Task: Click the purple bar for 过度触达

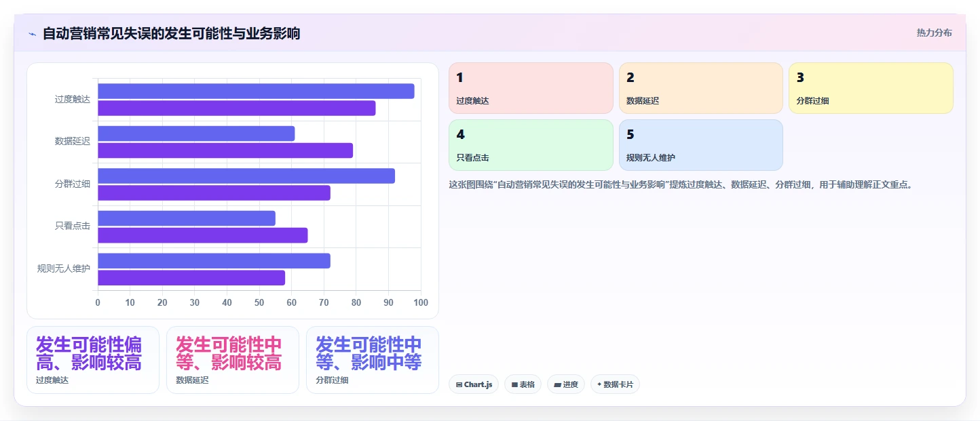Action: click(237, 108)
